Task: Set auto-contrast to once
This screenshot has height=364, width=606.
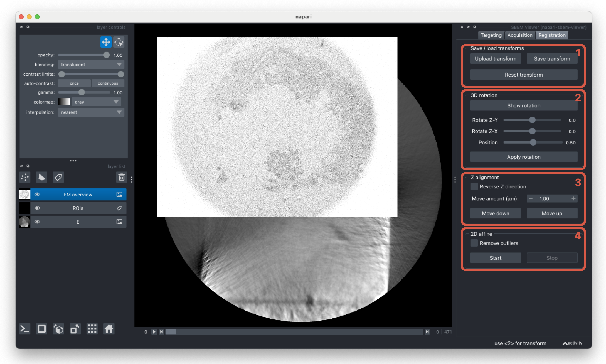Action: pos(74,83)
